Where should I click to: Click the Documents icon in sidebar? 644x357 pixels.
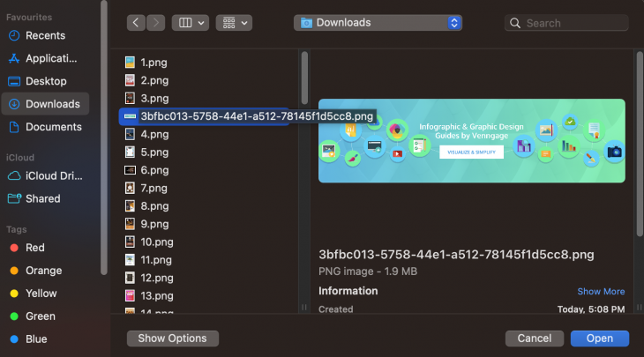click(x=14, y=127)
